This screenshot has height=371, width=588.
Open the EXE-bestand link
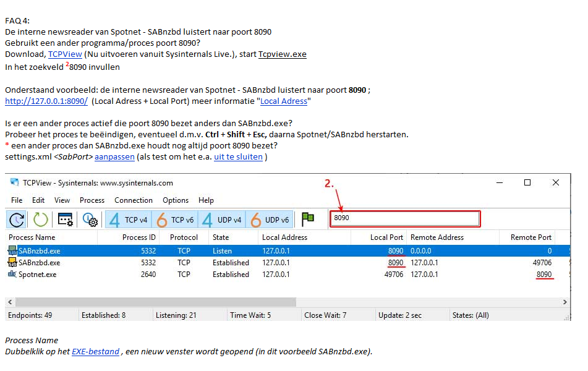[x=95, y=351]
